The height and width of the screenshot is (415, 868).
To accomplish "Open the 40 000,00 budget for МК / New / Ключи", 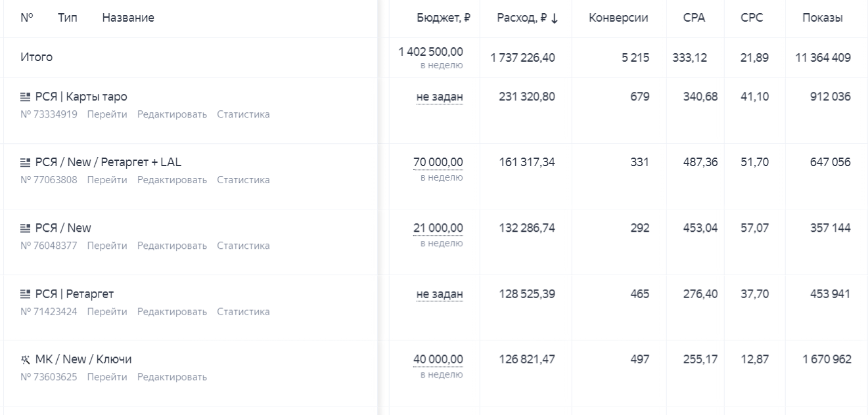I will (x=438, y=359).
